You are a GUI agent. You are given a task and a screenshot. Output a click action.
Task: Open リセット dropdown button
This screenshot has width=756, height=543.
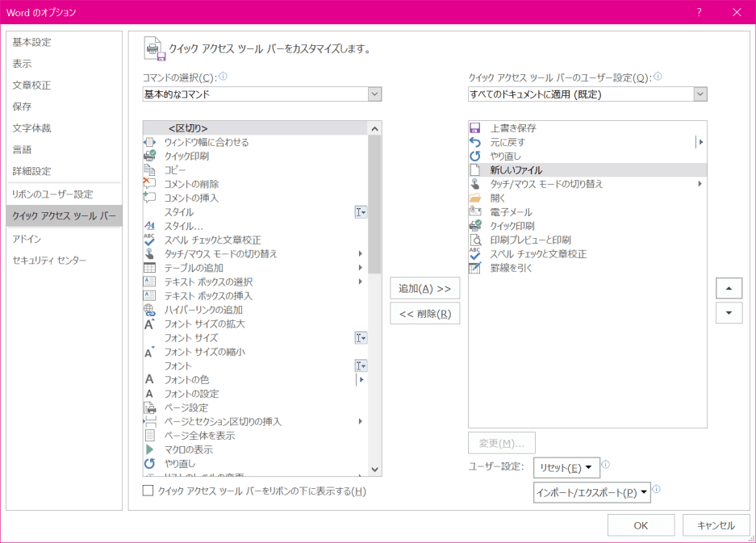pos(566,467)
